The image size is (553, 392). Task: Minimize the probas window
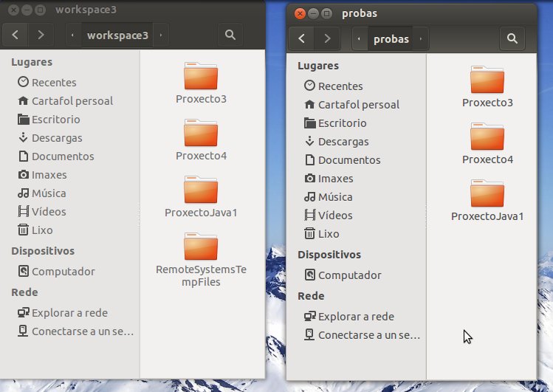tap(313, 13)
